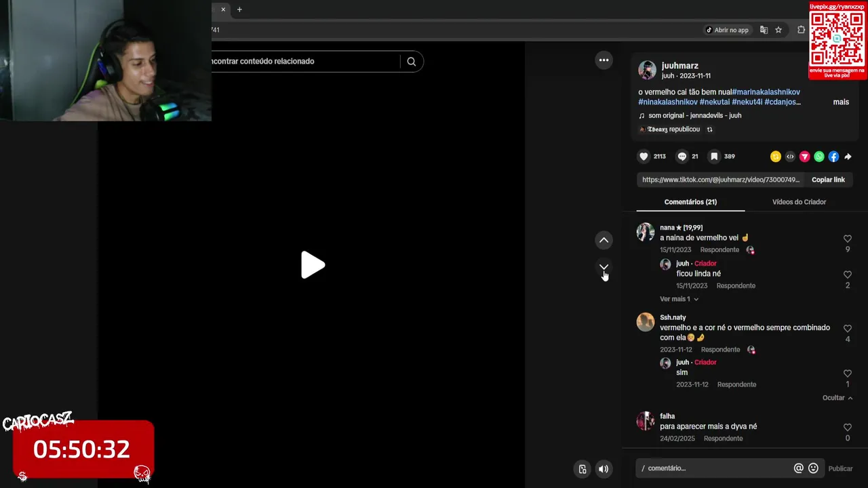
Task: Open juuhmarz's profile avatar
Action: [x=647, y=70]
